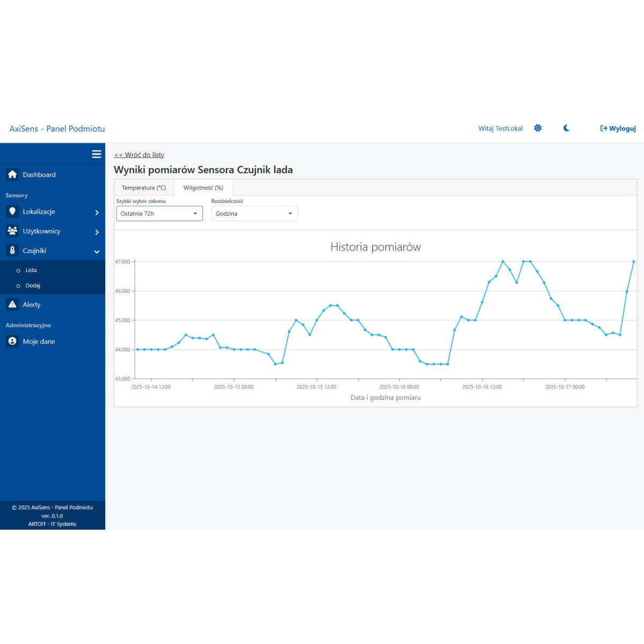Screen dimensions: 644x644
Task: Expand the Lokalizacje submenu chevron
Action: pos(97,213)
